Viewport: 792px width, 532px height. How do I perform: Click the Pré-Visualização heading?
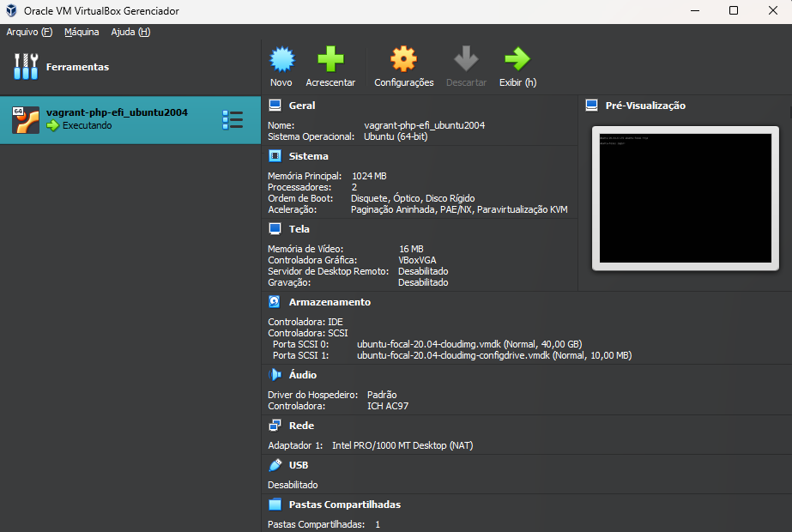coord(645,106)
